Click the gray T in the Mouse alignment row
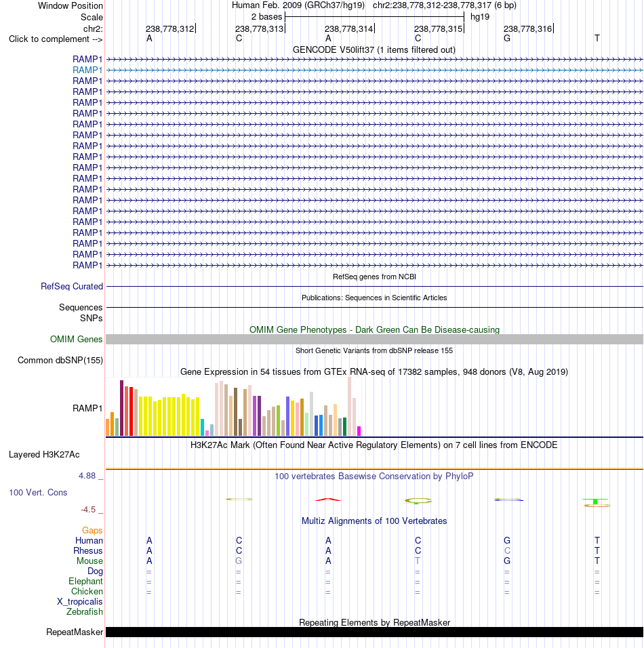This screenshot has width=644, height=648. click(x=418, y=561)
